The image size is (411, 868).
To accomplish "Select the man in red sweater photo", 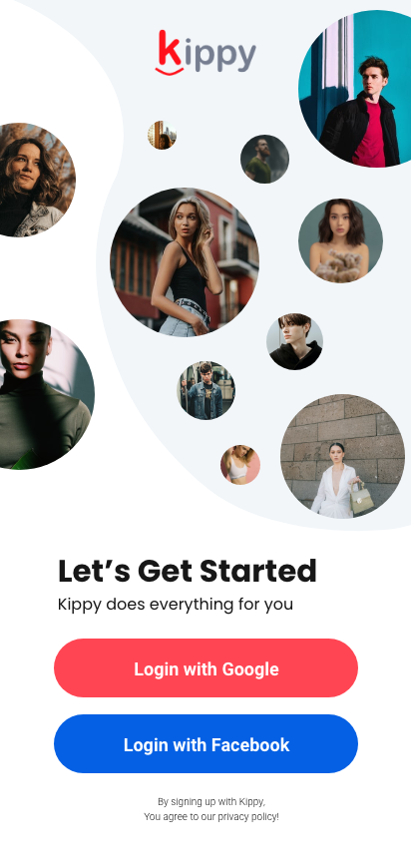I will (x=354, y=89).
